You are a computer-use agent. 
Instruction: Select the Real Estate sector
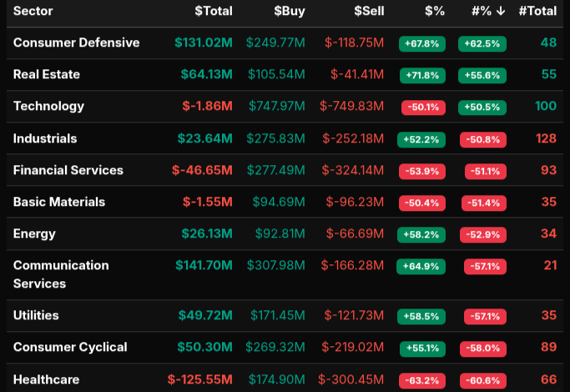47,74
